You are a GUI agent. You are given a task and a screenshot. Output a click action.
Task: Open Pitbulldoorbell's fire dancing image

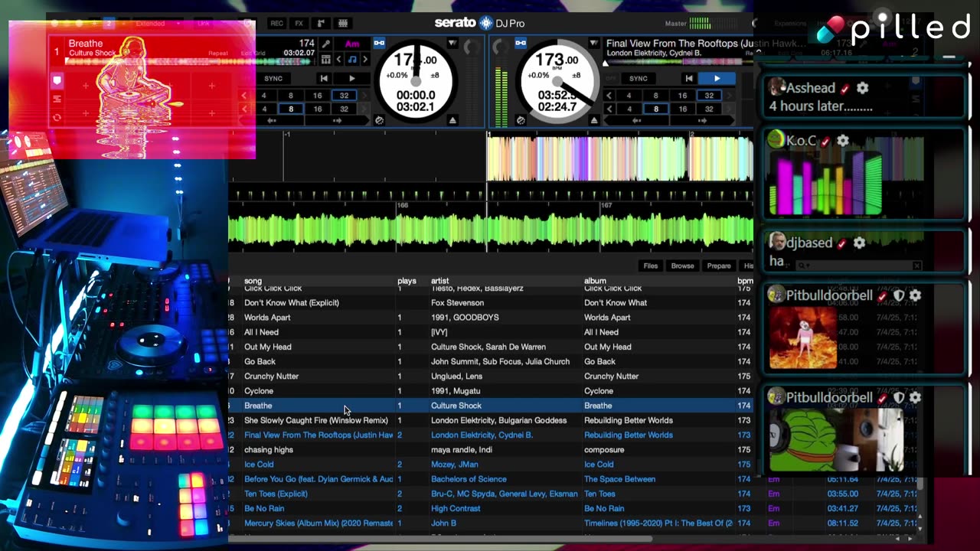click(803, 338)
